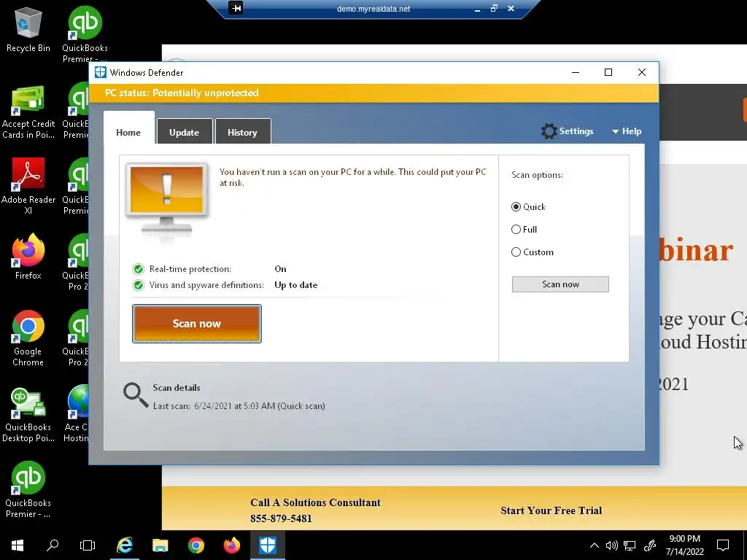The image size is (747, 560).
Task: Open taskbar search magnifier
Action: [x=52, y=545]
